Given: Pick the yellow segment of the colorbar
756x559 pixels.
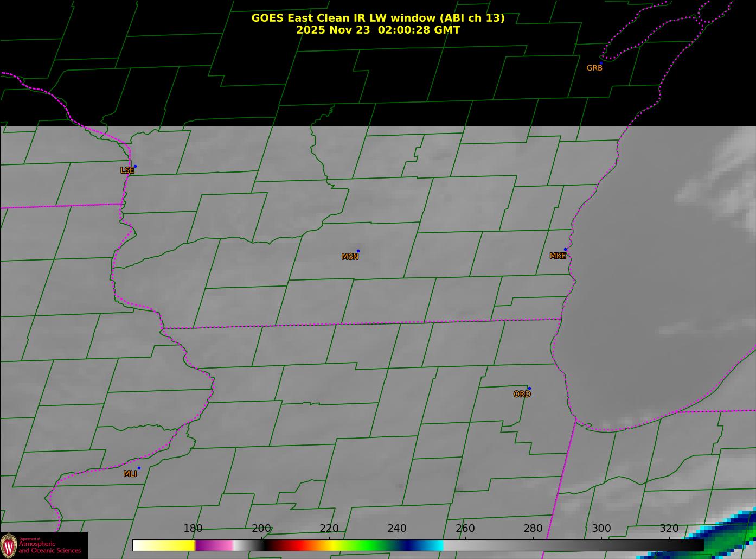Looking at the screenshot, I should coord(174,545).
